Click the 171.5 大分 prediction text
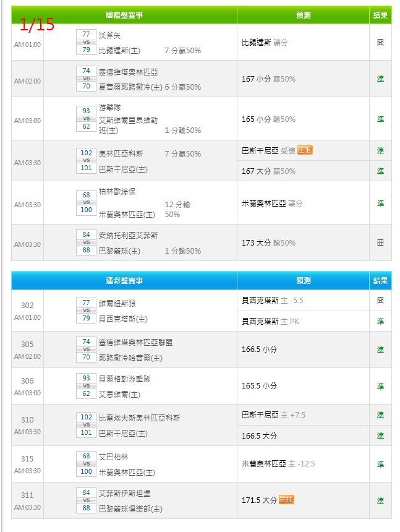The image size is (400, 532). click(x=259, y=500)
